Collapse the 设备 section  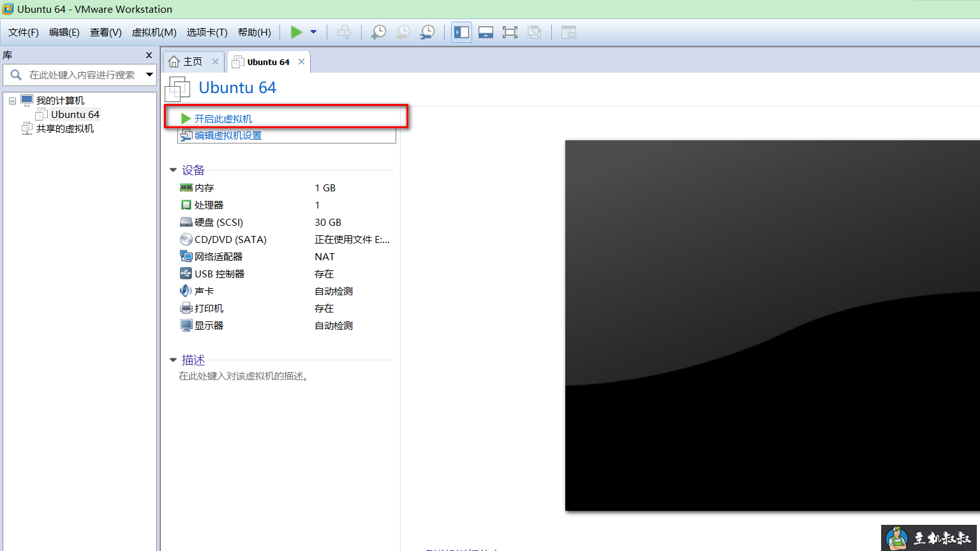[173, 170]
